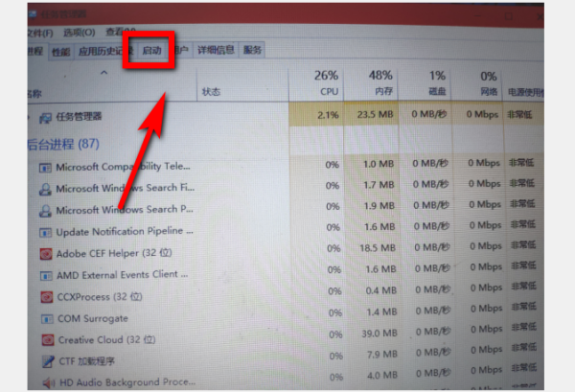Select the 后台进程 (87) group header
This screenshot has height=392, width=575.
[x=64, y=144]
